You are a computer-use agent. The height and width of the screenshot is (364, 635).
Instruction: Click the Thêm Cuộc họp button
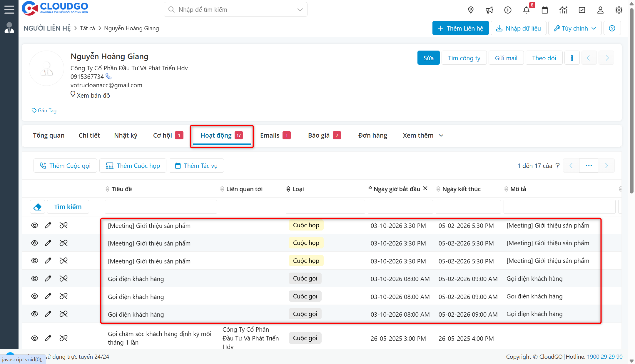tap(133, 166)
